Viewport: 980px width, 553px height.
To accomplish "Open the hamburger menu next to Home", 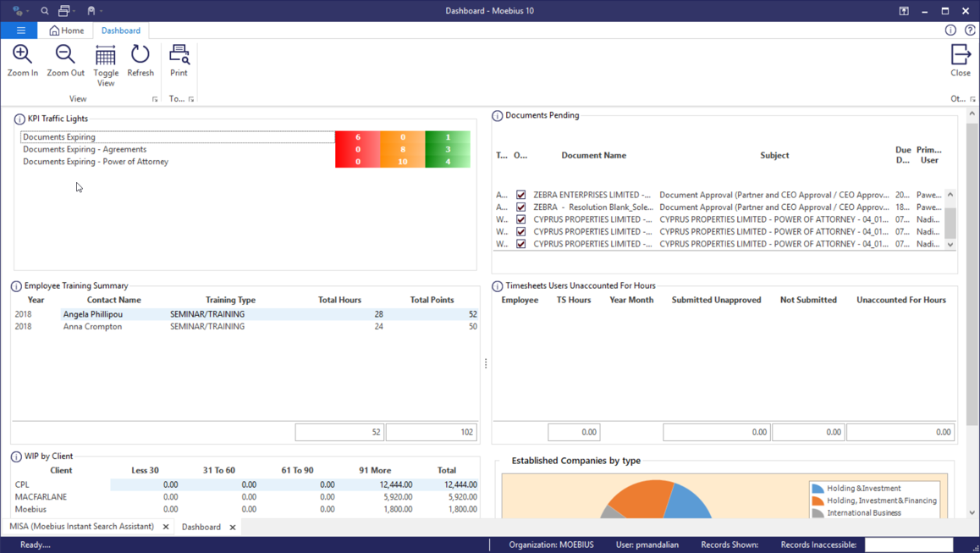I will [20, 30].
